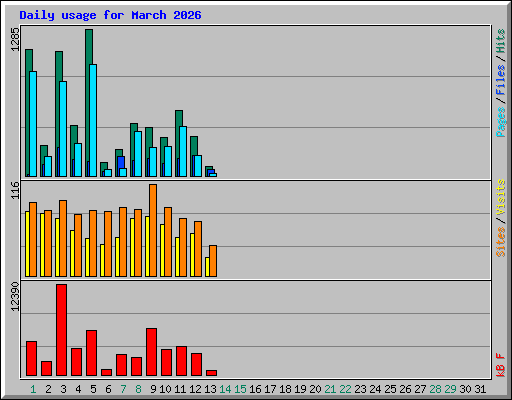Image resolution: width=512 pixels, height=400 pixels.
Task: Select the tallest orange bar on day 9
Action: pyautogui.click(x=153, y=230)
